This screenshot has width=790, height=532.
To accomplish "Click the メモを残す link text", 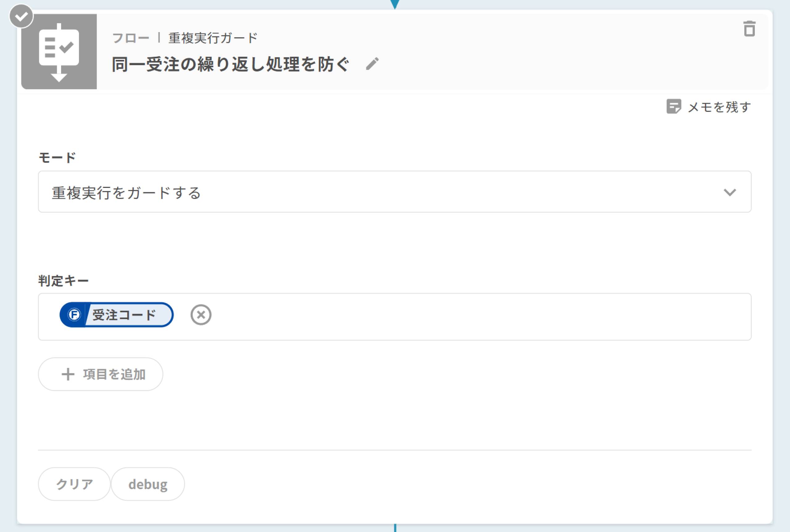I will click(719, 107).
